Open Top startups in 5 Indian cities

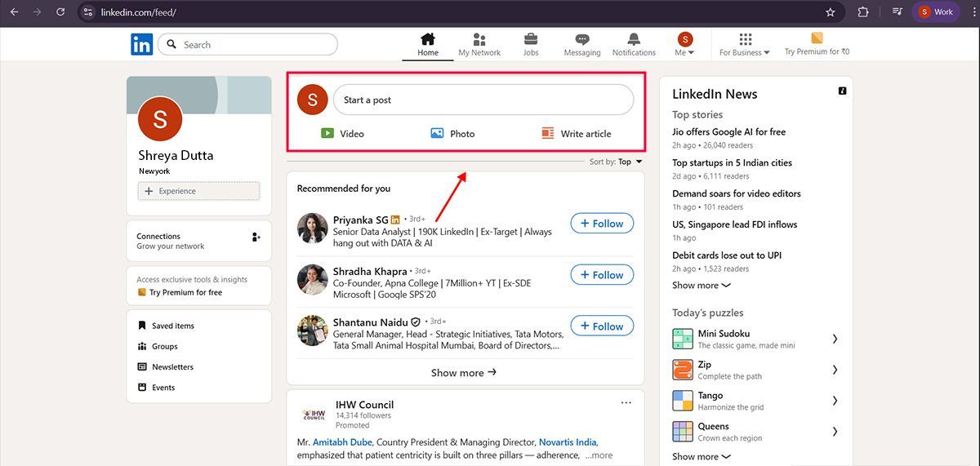(732, 162)
